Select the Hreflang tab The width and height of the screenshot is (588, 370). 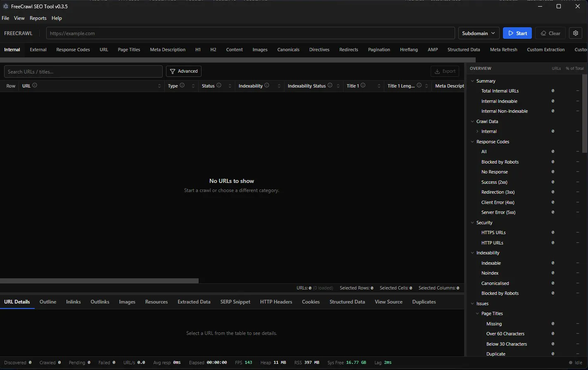[409, 50]
